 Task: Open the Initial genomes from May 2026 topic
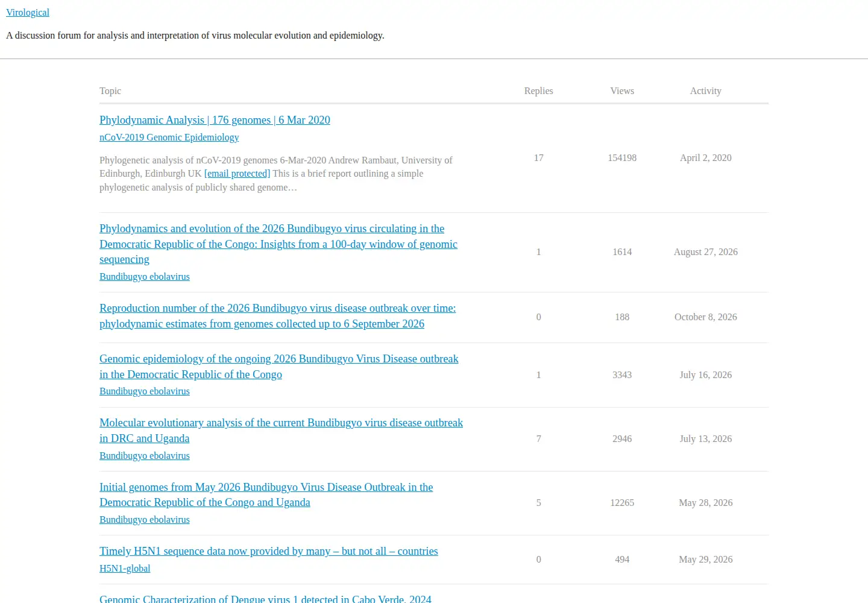266,495
